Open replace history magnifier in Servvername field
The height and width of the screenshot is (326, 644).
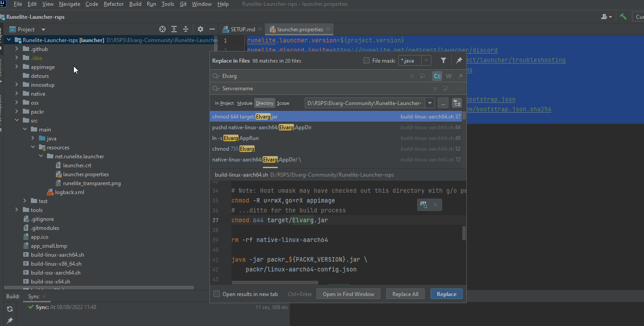point(216,89)
